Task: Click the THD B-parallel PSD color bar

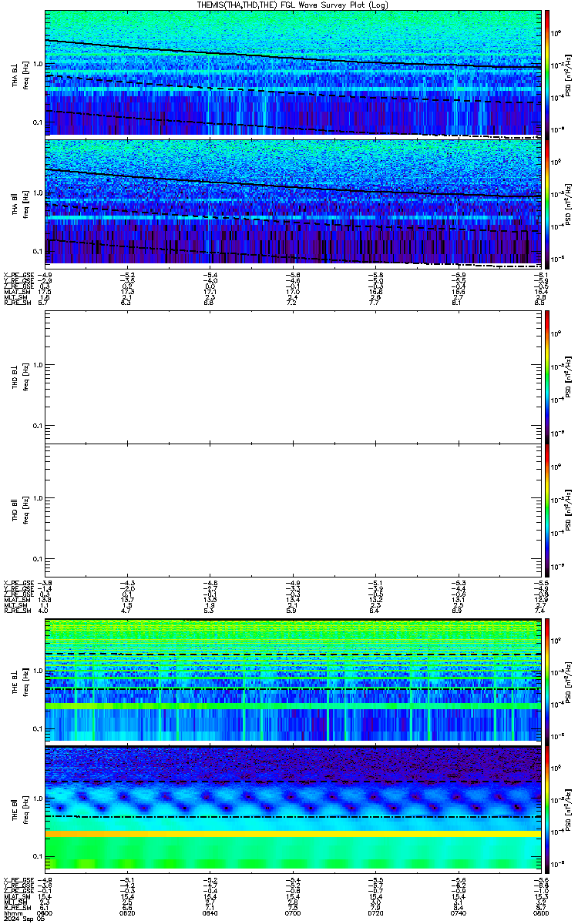Action: point(547,510)
